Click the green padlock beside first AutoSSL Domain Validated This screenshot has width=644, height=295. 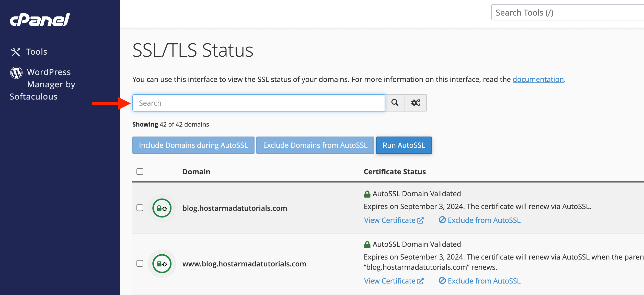367,194
